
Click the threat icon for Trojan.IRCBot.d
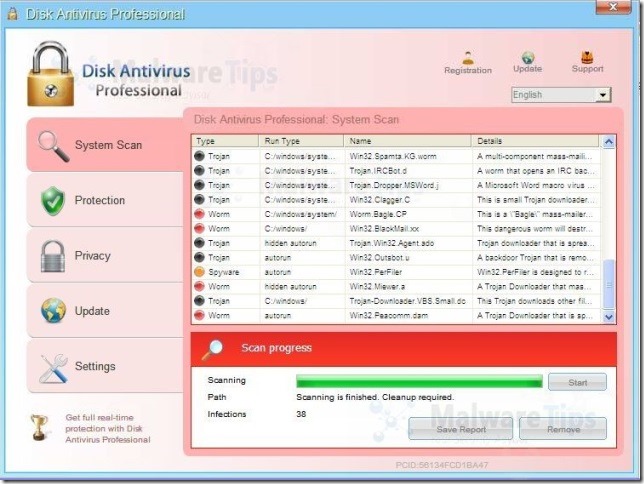(x=199, y=171)
